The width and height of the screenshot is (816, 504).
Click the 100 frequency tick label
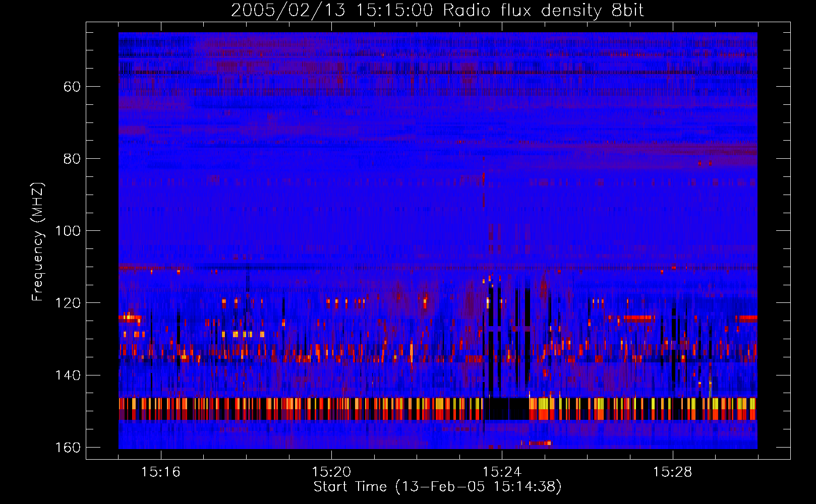tap(68, 231)
